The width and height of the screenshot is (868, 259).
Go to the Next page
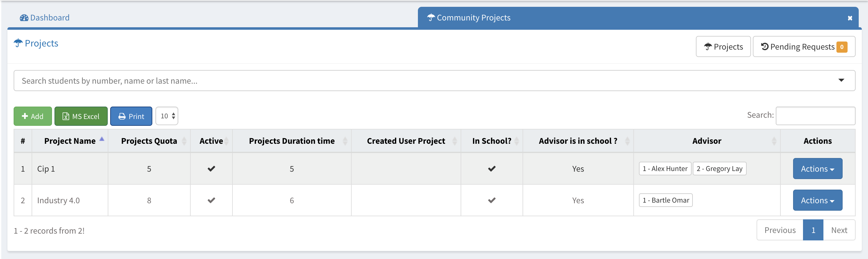(x=839, y=230)
